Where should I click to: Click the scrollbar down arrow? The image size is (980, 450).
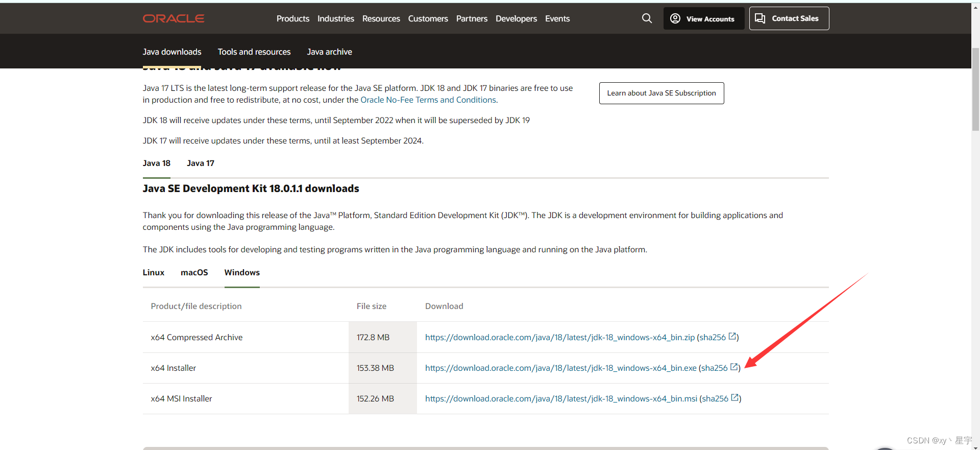(975, 447)
